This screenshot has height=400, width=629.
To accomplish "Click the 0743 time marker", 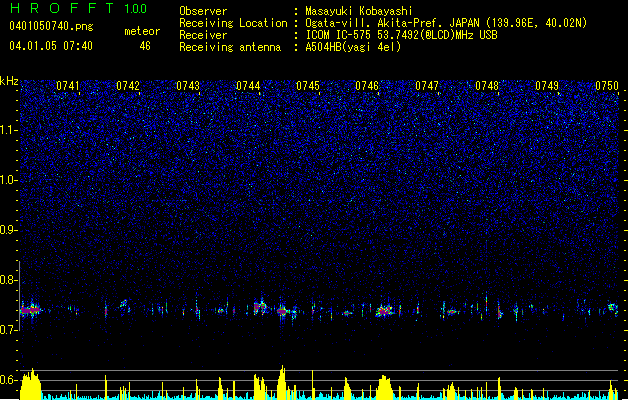I will (188, 86).
